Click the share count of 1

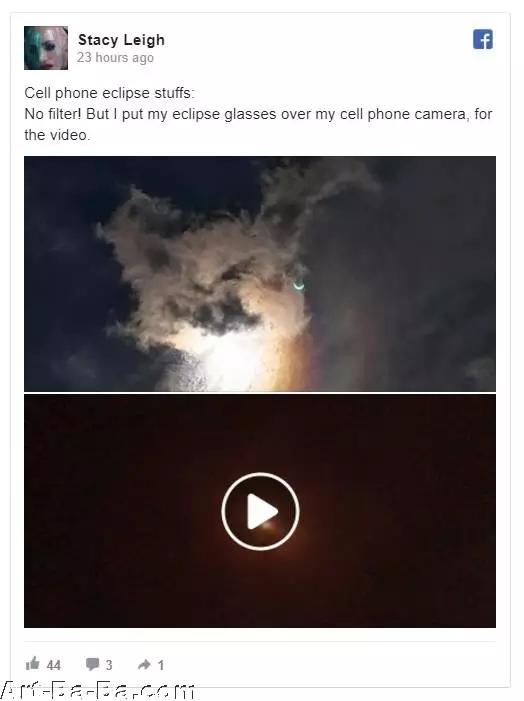coord(161,665)
